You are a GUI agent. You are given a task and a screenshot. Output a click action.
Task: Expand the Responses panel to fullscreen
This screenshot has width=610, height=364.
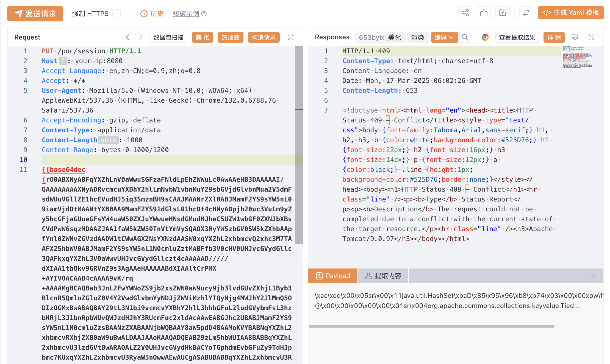[x=591, y=37]
